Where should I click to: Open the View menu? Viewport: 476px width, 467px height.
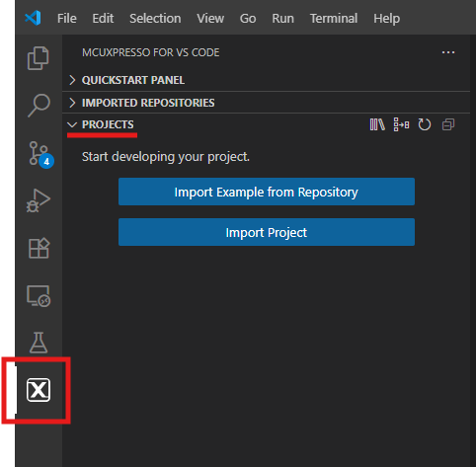click(210, 18)
